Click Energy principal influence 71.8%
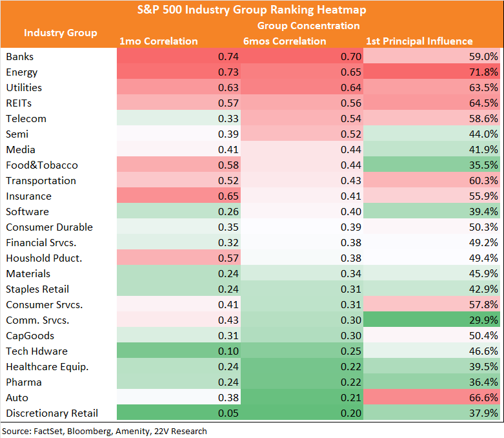The height and width of the screenshot is (438, 504). click(x=483, y=72)
